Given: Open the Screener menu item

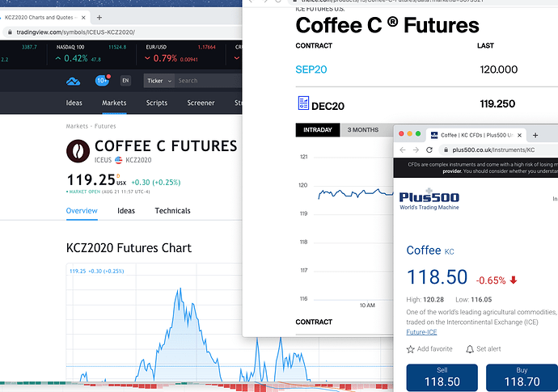Looking at the screenshot, I should pyautogui.click(x=201, y=103).
